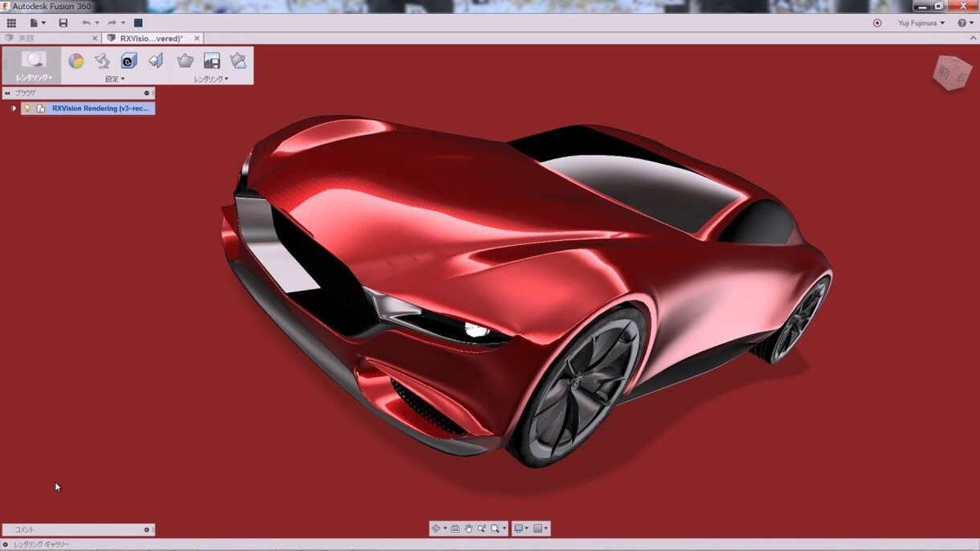980x551 pixels.
Task: Close the RXVisio...vered) tab
Action: tap(197, 38)
